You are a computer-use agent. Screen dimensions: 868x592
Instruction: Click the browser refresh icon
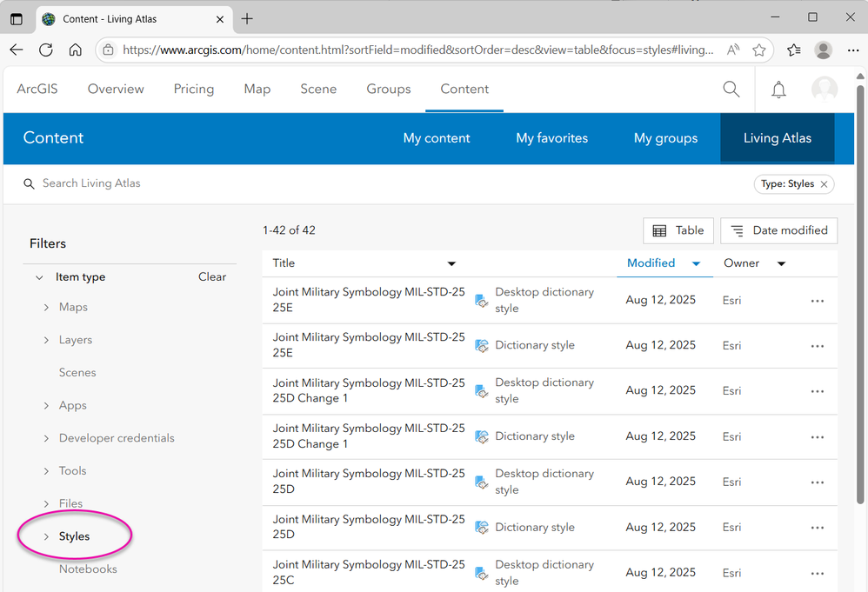pos(46,50)
